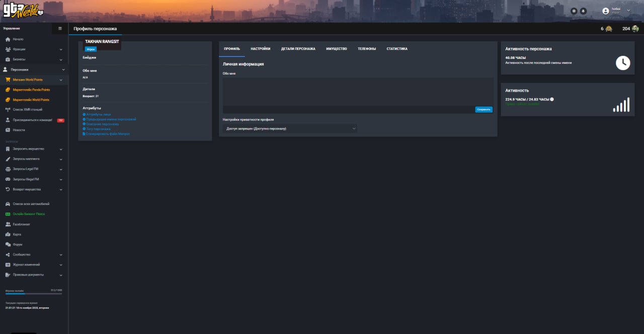644x334 pixels.
Task: Click the Игрок badge under character name
Action: pos(91,49)
